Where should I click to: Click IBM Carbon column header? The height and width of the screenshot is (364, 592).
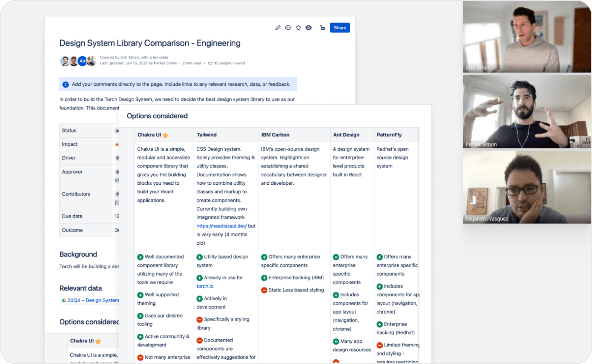point(275,135)
